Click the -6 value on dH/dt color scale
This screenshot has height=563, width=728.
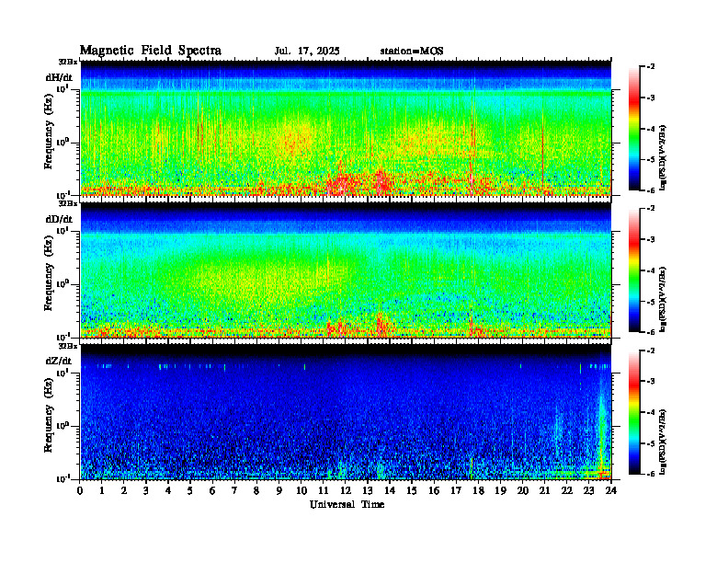[651, 190]
